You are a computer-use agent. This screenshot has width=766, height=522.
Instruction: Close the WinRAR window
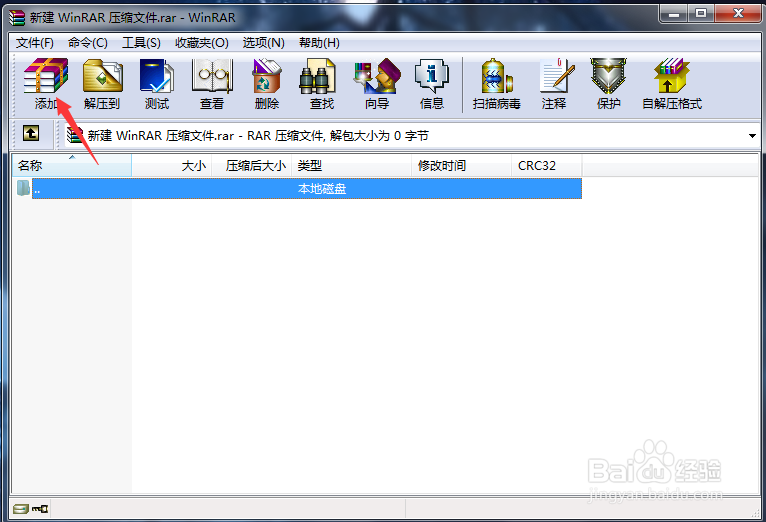[737, 14]
